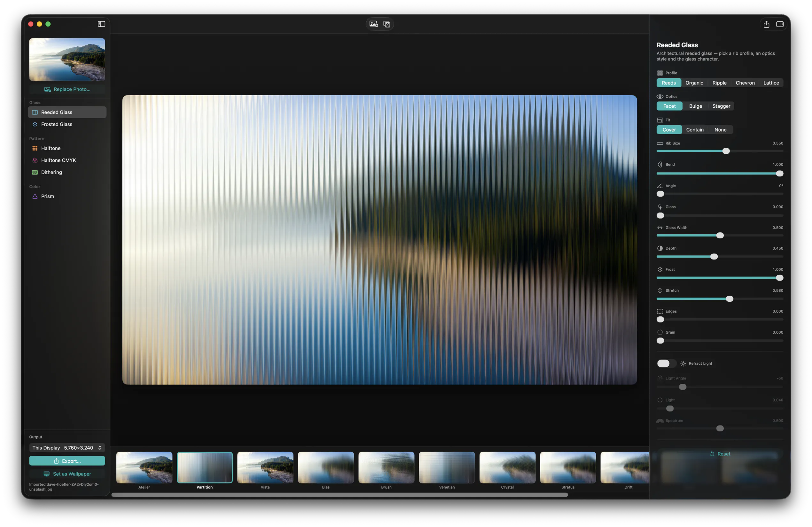Click the Grain circle icon
812x527 pixels.
click(660, 332)
